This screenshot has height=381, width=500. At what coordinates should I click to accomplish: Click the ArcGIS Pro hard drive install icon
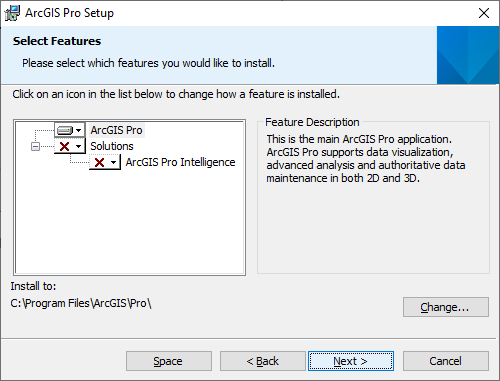(65, 130)
